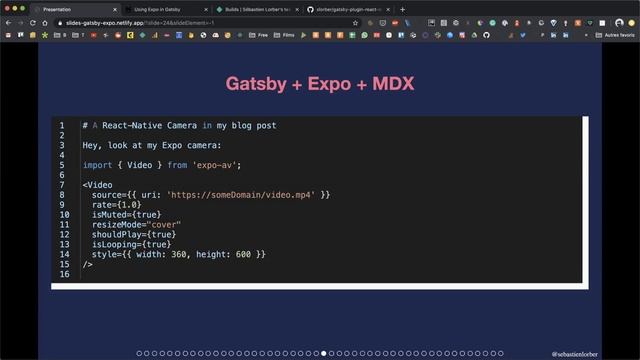Go back with the browser back arrow
Screen dimensions: 640x360
coord(8,23)
